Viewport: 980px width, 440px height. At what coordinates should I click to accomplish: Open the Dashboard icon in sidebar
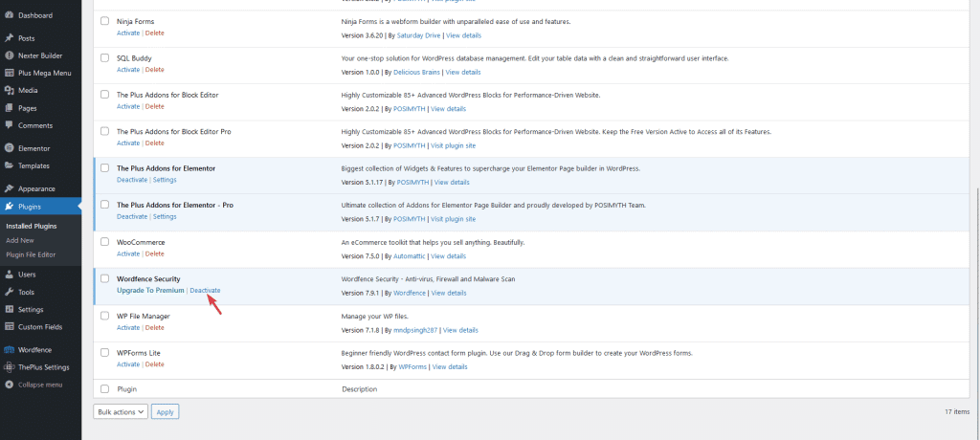coord(9,16)
